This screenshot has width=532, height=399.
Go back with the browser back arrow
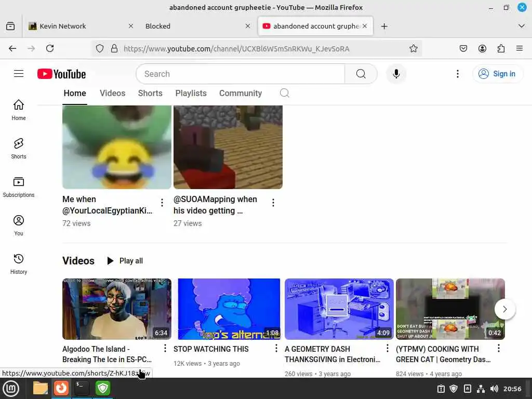pyautogui.click(x=12, y=48)
